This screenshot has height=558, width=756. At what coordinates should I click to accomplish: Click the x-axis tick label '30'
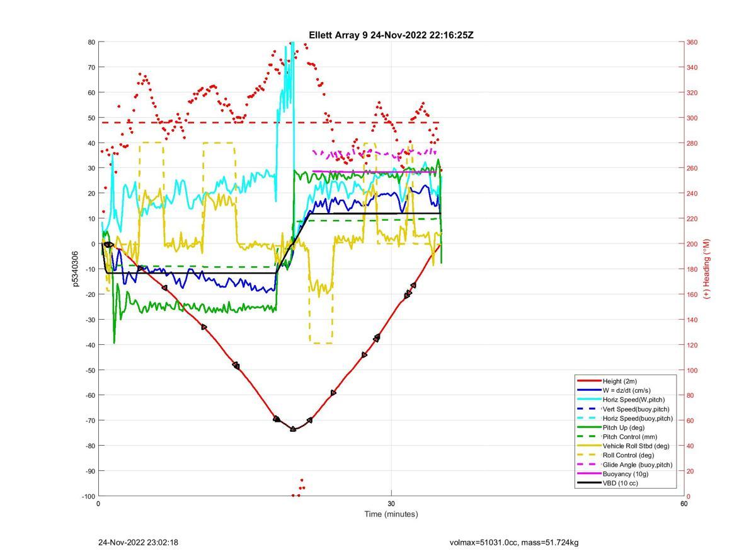click(x=391, y=503)
